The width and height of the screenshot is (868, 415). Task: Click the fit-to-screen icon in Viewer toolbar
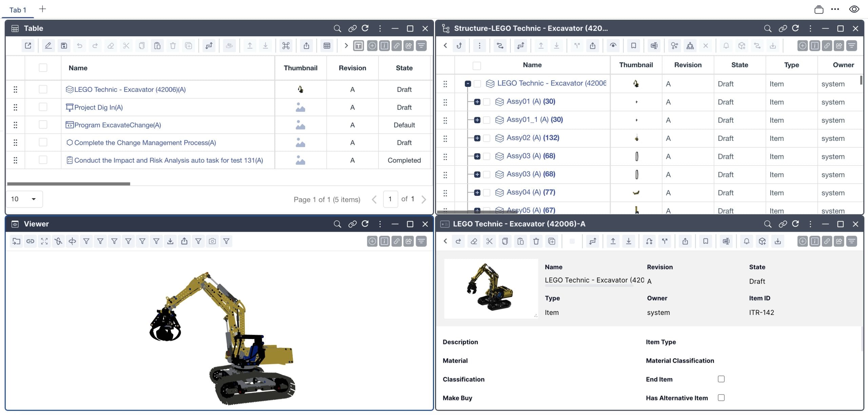[x=44, y=241]
